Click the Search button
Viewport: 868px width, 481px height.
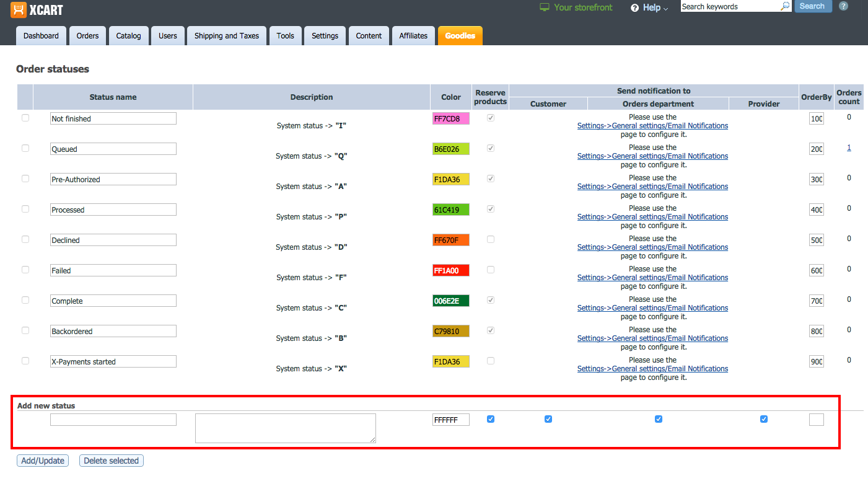812,6
